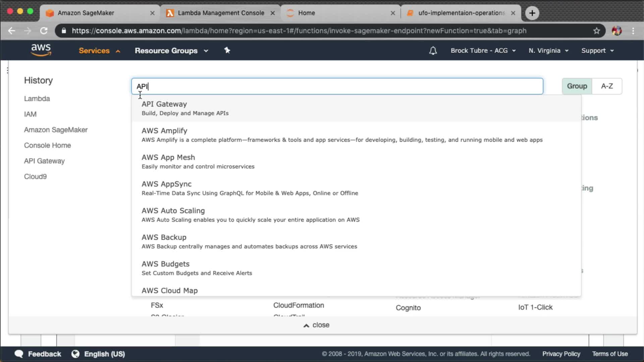Switch service view to A-Z

pos(607,86)
